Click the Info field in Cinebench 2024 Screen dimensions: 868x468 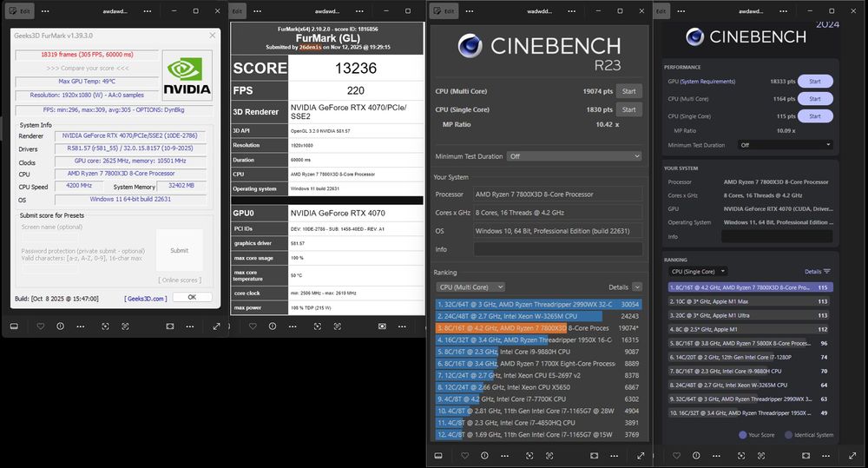point(777,236)
